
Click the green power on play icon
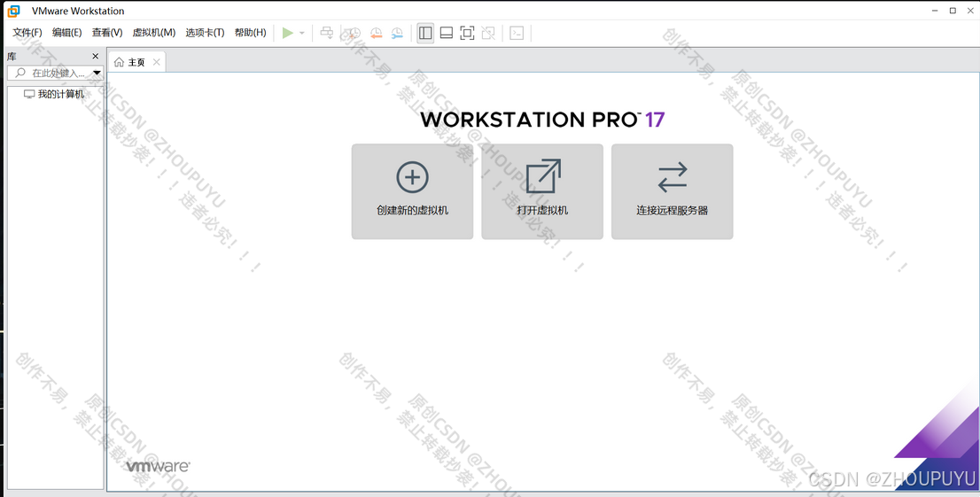(x=287, y=33)
